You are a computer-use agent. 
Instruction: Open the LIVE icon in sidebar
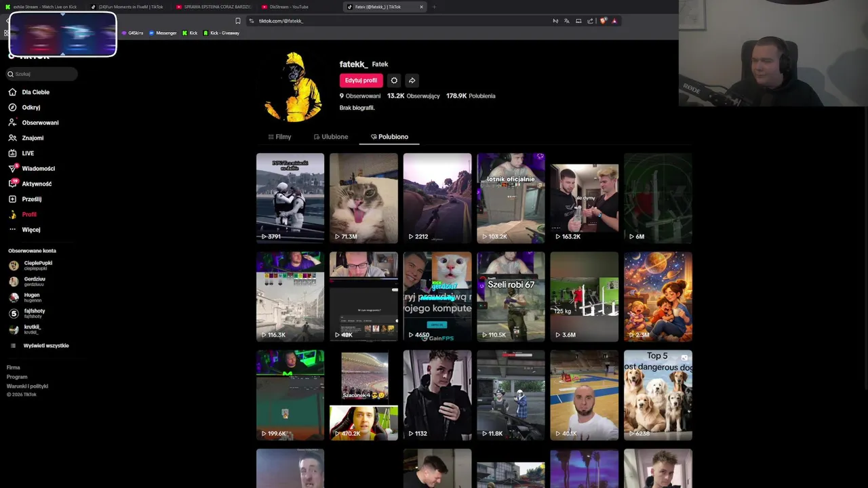(12, 153)
